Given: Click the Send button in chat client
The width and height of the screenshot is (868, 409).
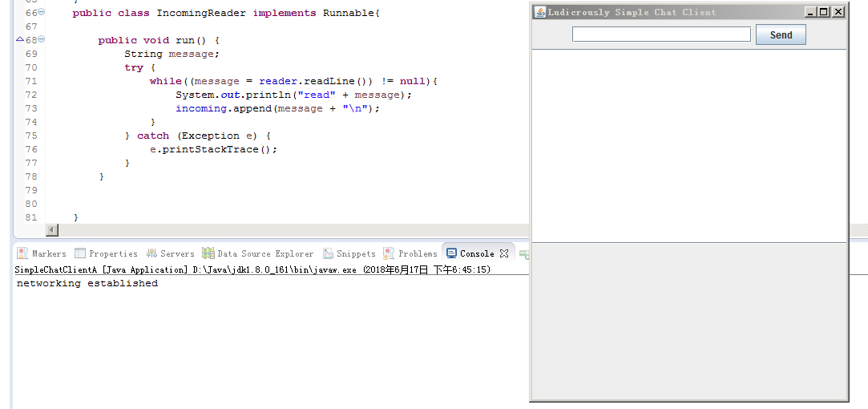Looking at the screenshot, I should coord(781,34).
